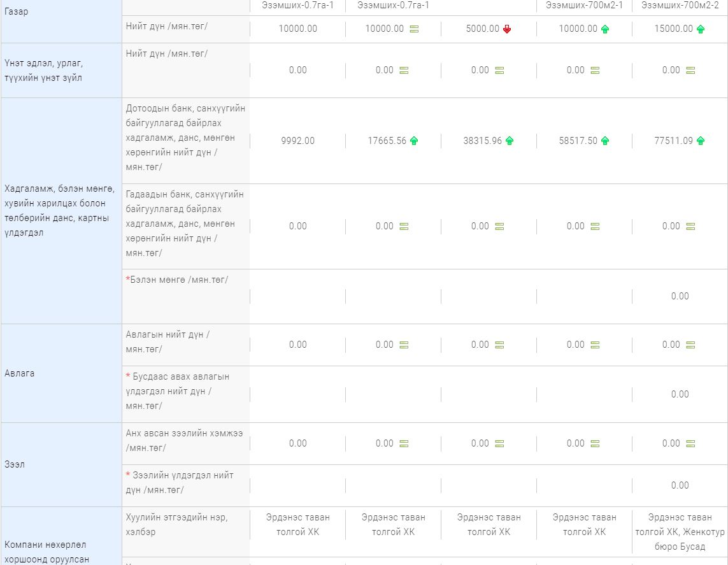Select the Анх авсан зээлийн хэмжээ label
Viewport: 728px width, 565px height.
click(x=184, y=440)
